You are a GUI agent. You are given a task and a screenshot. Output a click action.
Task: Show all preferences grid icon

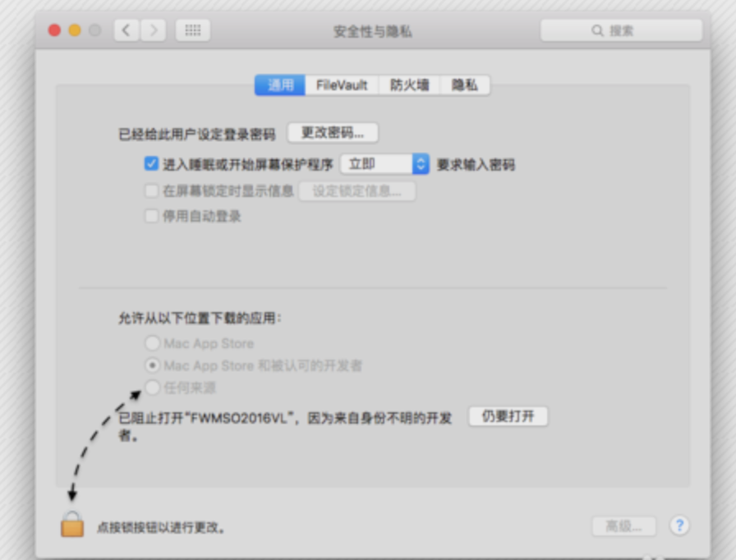192,30
